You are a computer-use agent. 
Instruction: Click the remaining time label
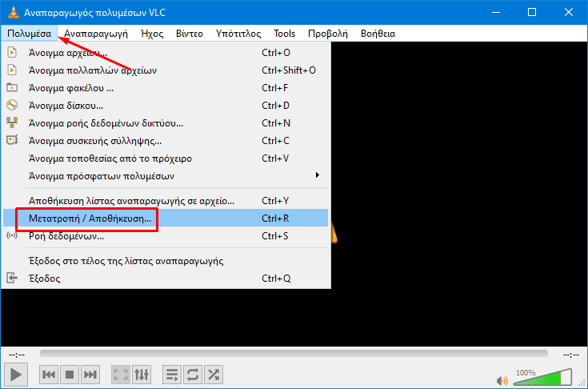570,355
